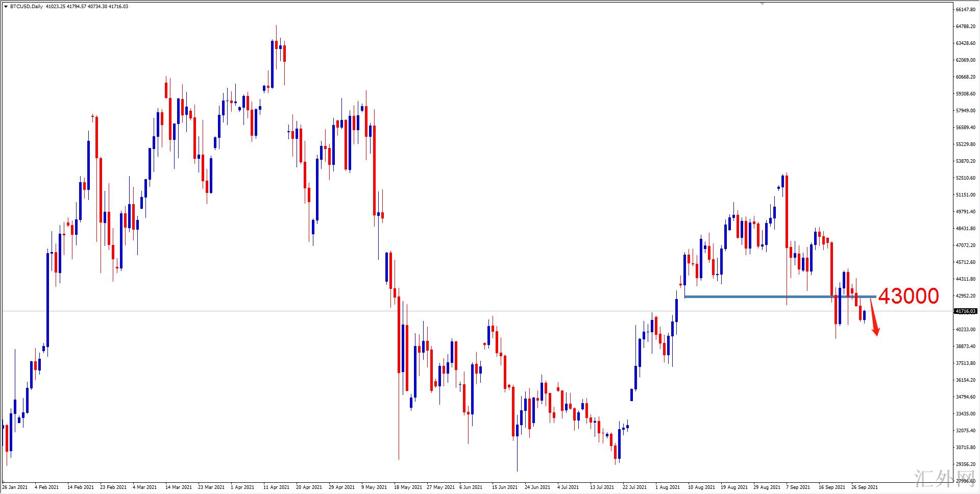Click the 63428.60 price axis label
The height and width of the screenshot is (494, 980).
pyautogui.click(x=966, y=43)
